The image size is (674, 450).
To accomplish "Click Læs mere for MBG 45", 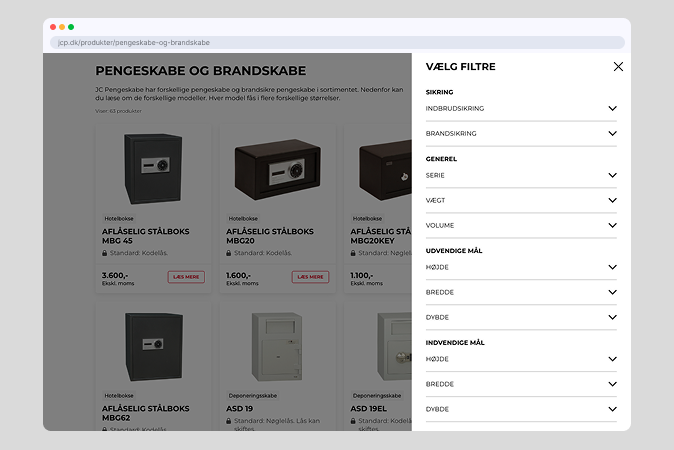I will (186, 277).
